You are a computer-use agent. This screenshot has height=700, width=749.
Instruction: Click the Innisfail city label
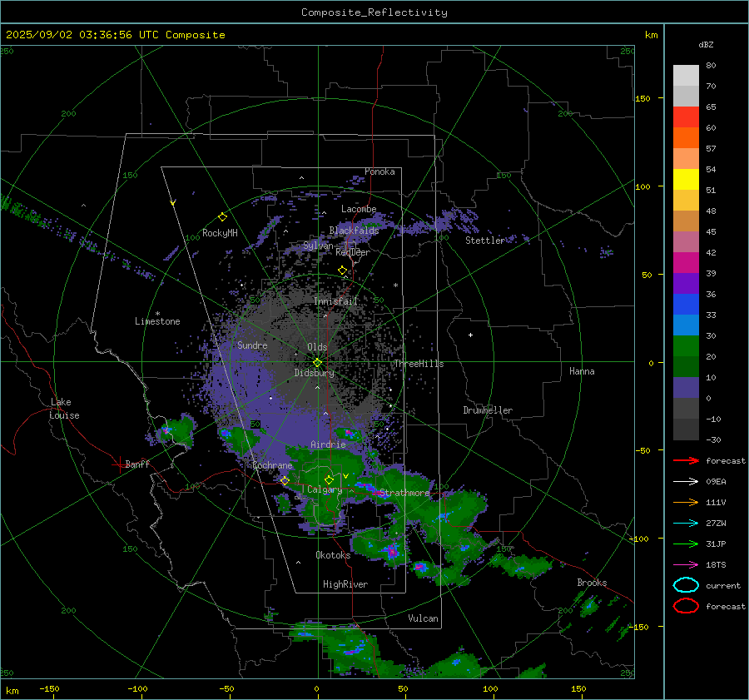click(x=336, y=301)
